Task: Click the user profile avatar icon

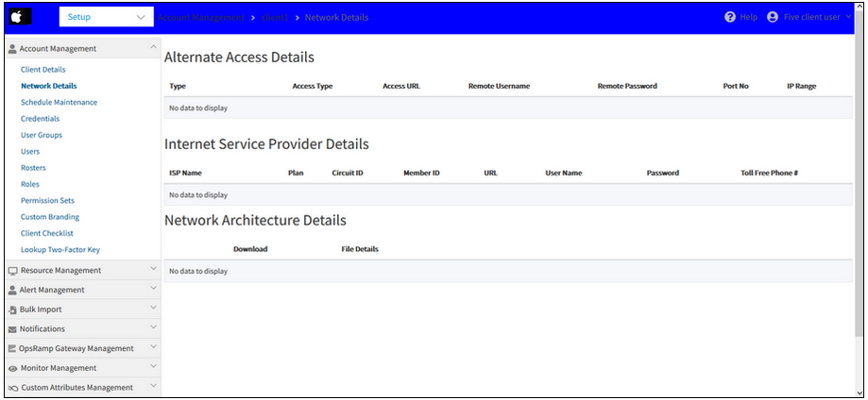Action: point(773,17)
